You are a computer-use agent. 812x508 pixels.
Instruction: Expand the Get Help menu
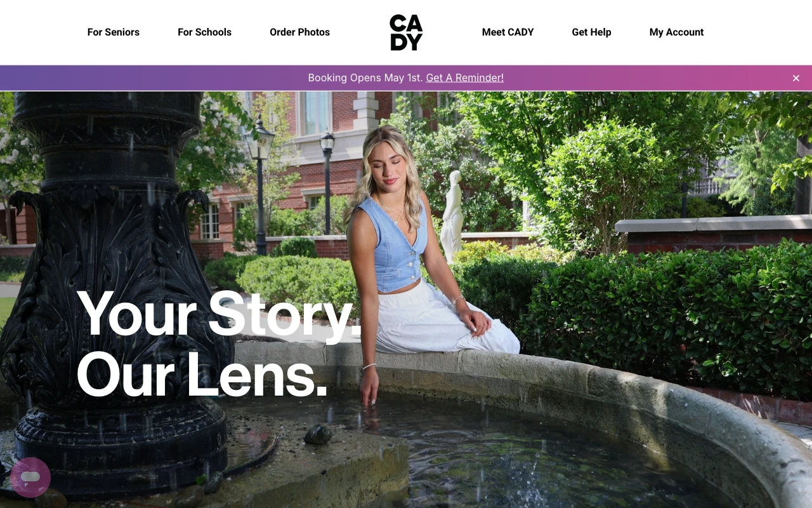coord(591,32)
